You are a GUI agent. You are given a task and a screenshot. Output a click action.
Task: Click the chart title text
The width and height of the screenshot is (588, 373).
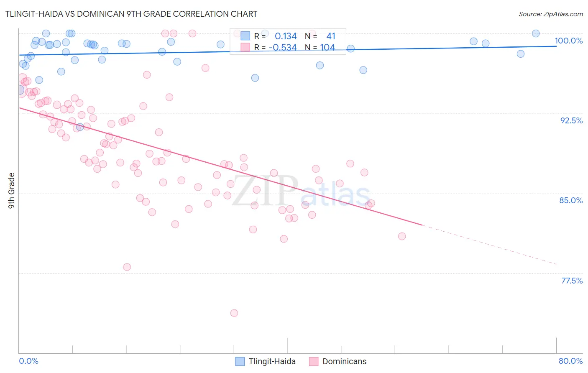click(x=131, y=14)
